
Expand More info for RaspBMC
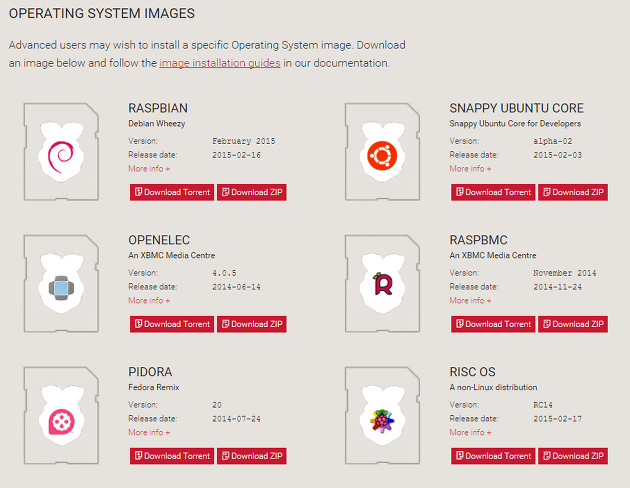click(470, 300)
